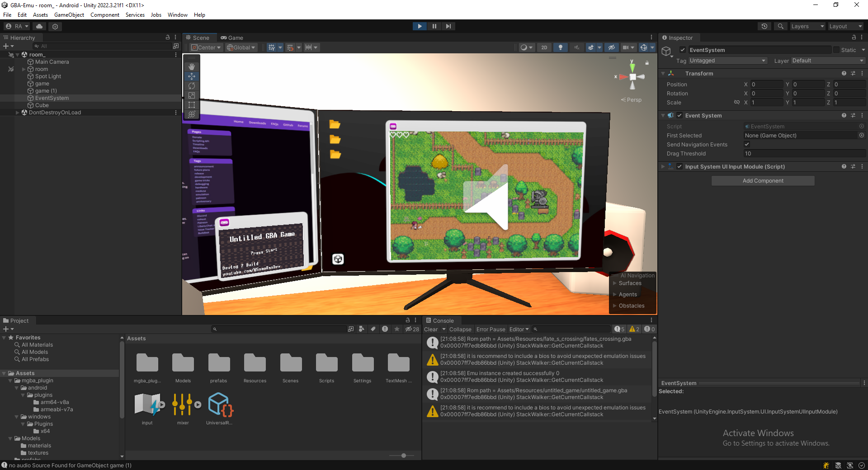The image size is (868, 470).
Task: Select the Scale tool in Scene toolbar
Action: click(x=192, y=95)
